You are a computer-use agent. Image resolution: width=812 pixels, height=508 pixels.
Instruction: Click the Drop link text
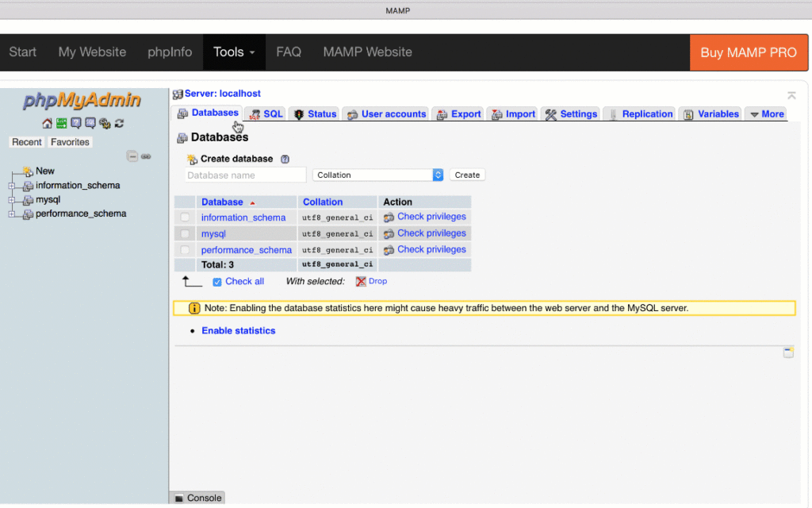[x=377, y=281]
